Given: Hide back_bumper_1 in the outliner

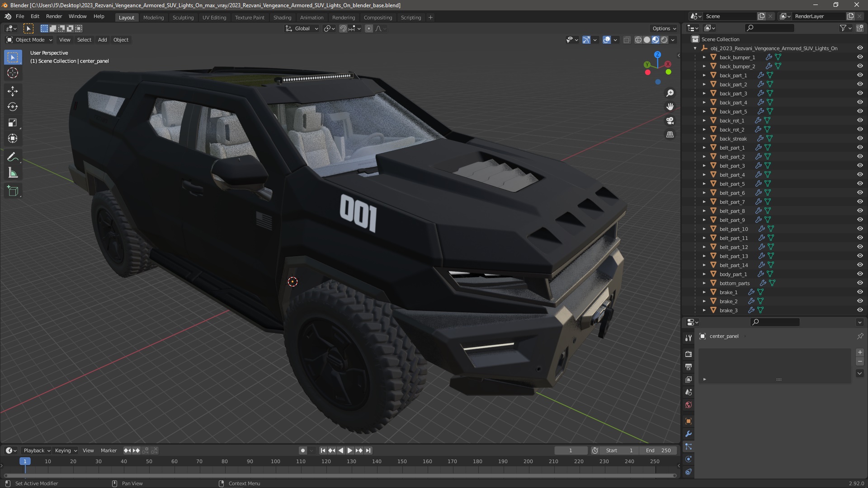Looking at the screenshot, I should [860, 57].
